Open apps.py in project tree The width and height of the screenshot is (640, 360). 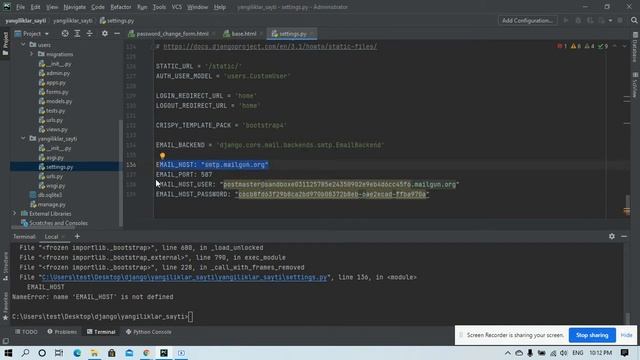52,82
